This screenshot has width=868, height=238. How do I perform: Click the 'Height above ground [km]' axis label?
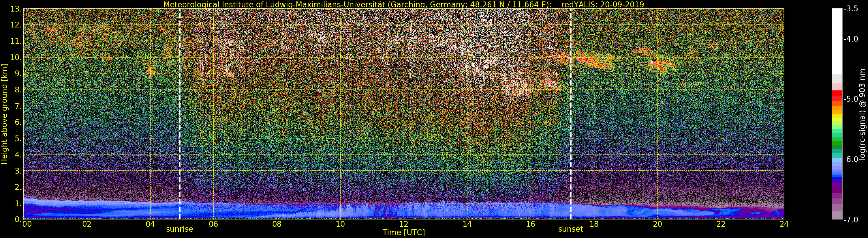[x=5, y=114]
